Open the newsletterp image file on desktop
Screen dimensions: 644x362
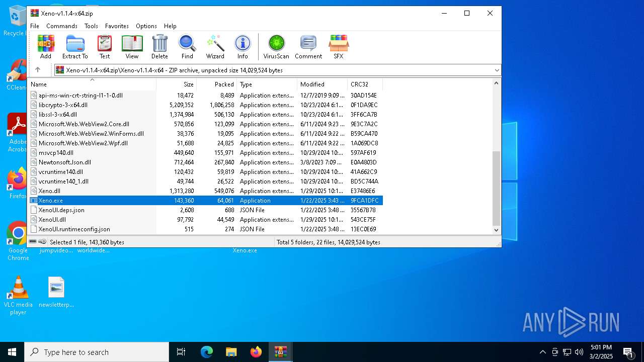click(56, 292)
